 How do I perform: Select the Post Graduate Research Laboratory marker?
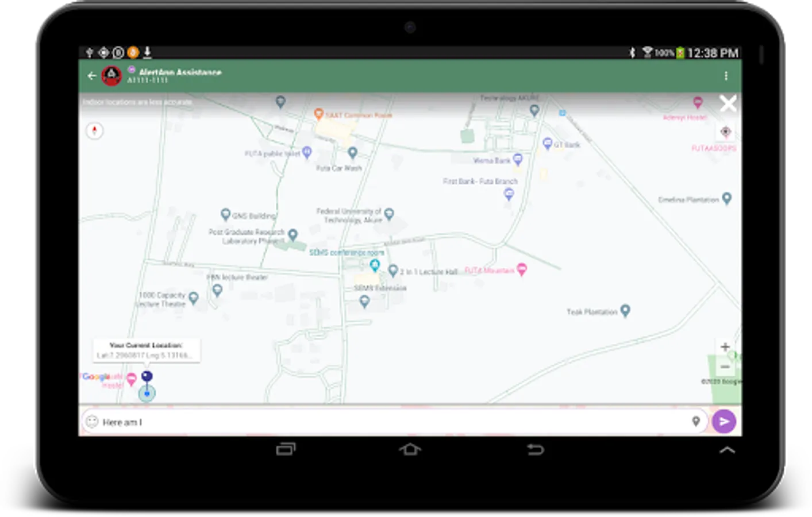293,234
